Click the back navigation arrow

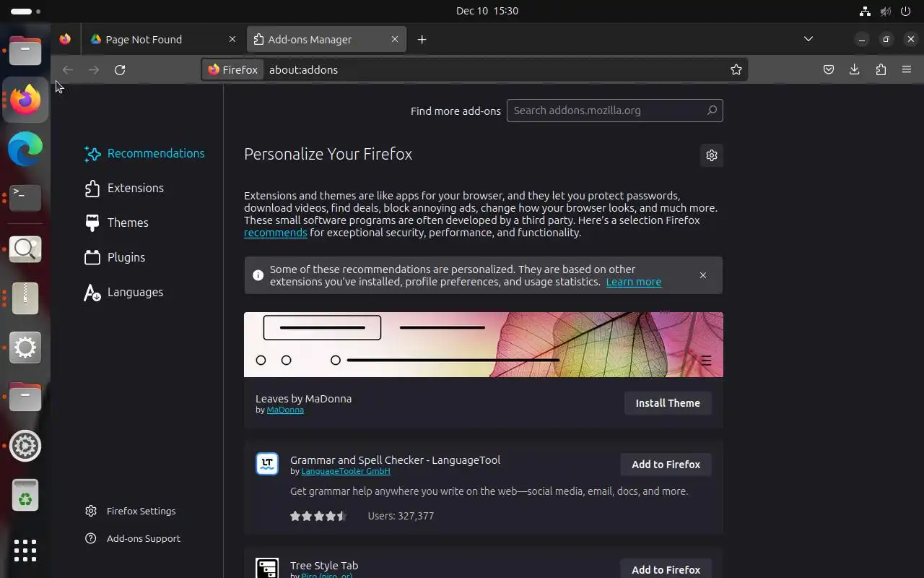coord(68,69)
